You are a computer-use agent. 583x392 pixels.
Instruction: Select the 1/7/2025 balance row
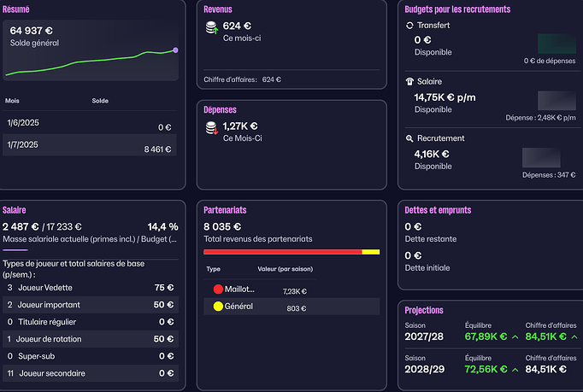[90, 148]
